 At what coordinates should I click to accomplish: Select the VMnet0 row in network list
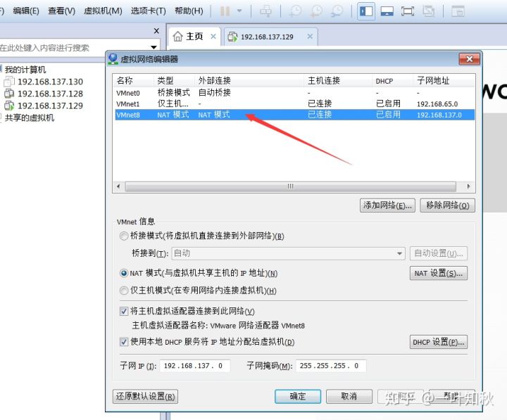click(x=294, y=93)
